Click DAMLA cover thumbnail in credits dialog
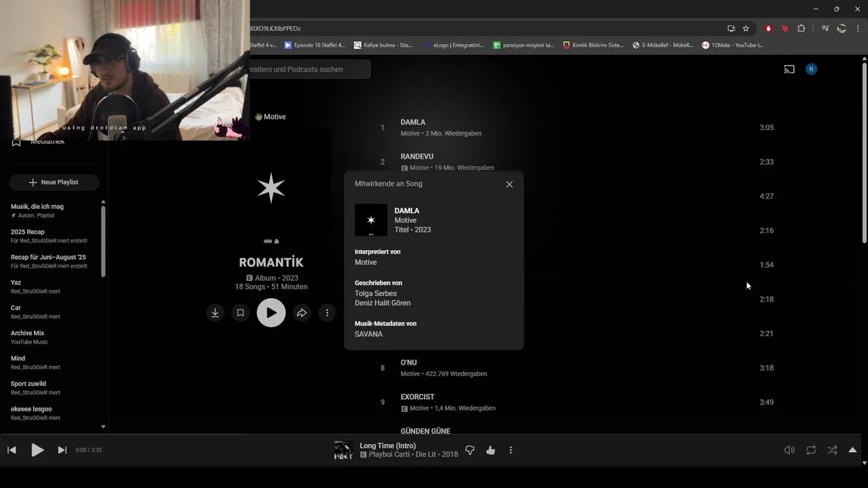868x488 pixels. [371, 220]
